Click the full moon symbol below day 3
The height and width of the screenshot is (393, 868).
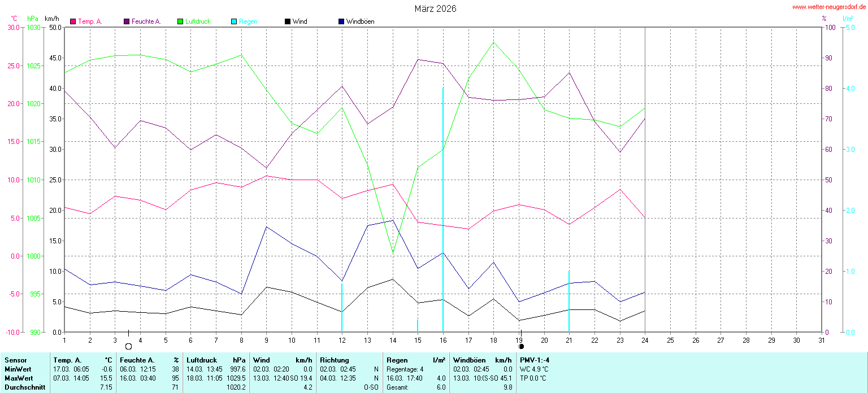tap(128, 346)
